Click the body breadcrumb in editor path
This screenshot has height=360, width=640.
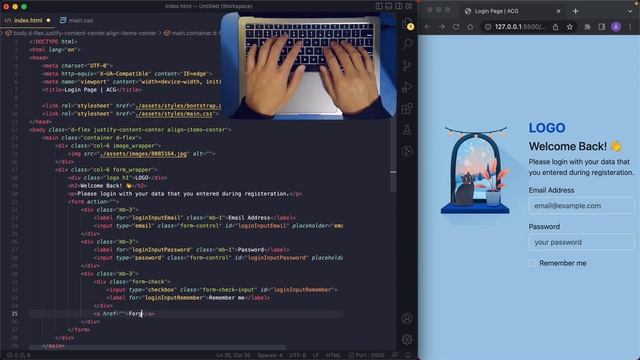(x=81, y=33)
